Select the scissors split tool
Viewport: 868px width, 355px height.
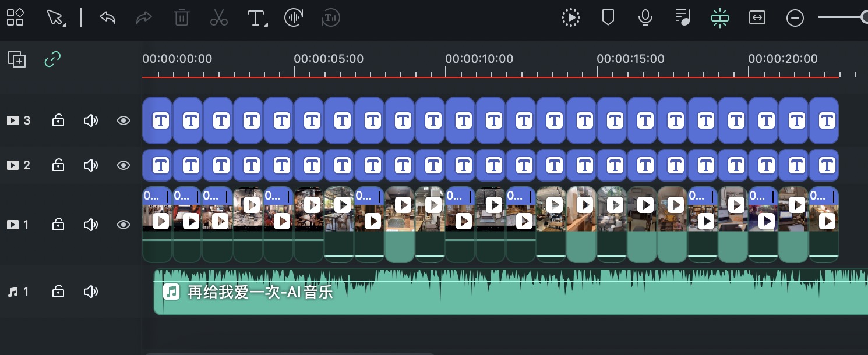pos(219,18)
